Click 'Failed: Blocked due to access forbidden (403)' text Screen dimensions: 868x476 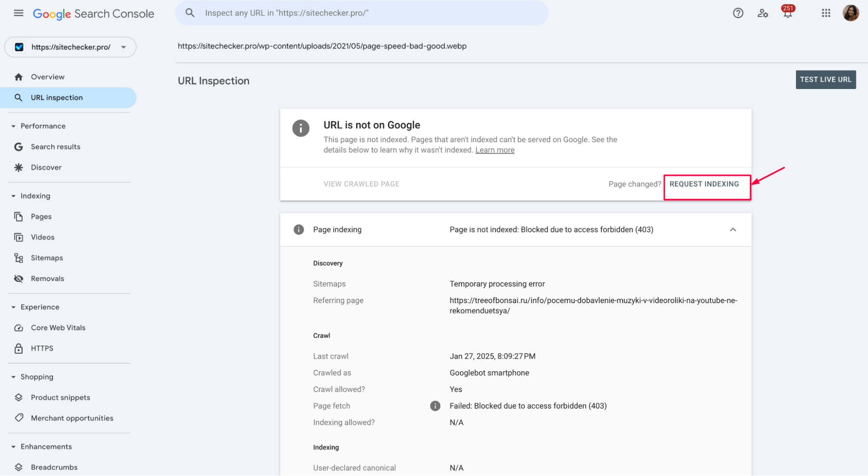click(528, 406)
